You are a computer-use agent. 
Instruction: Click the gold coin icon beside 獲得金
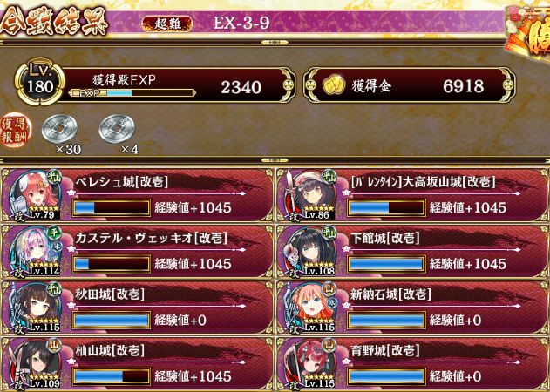pos(334,85)
